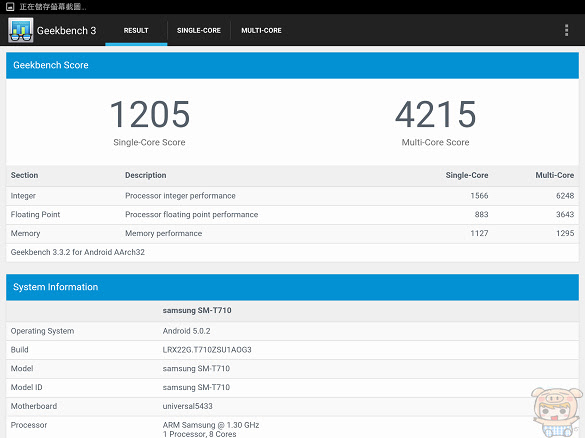Select the Integer row label
The height and width of the screenshot is (438, 585).
(x=23, y=196)
